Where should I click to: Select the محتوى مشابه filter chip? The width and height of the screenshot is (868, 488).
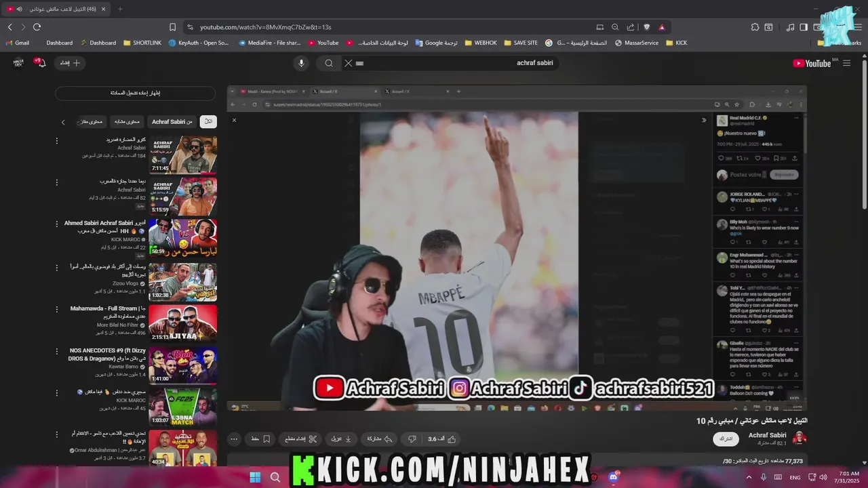[127, 121]
